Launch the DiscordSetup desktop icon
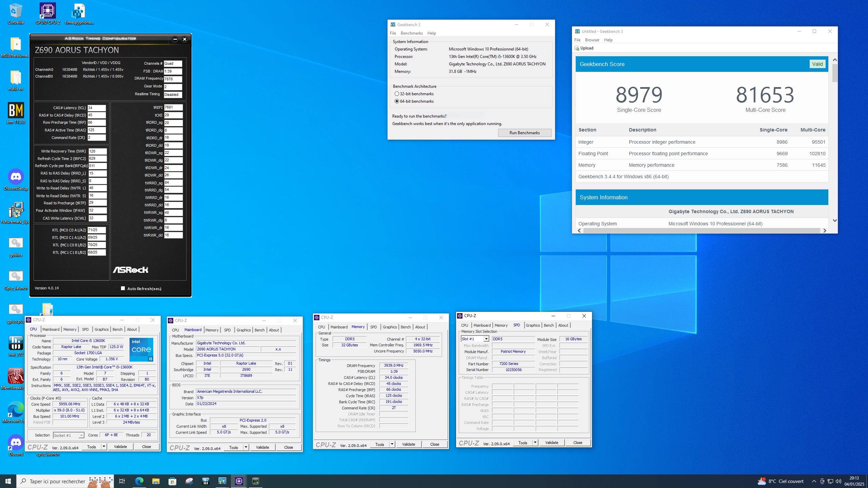 (16, 180)
